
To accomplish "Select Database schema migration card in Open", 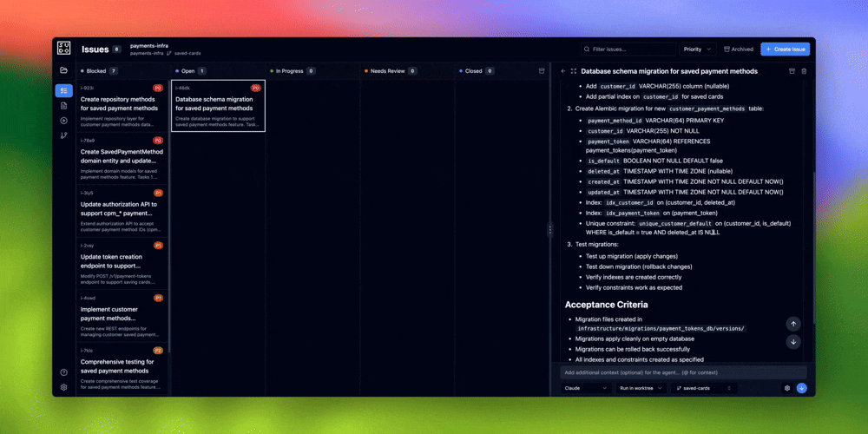I will [x=218, y=106].
